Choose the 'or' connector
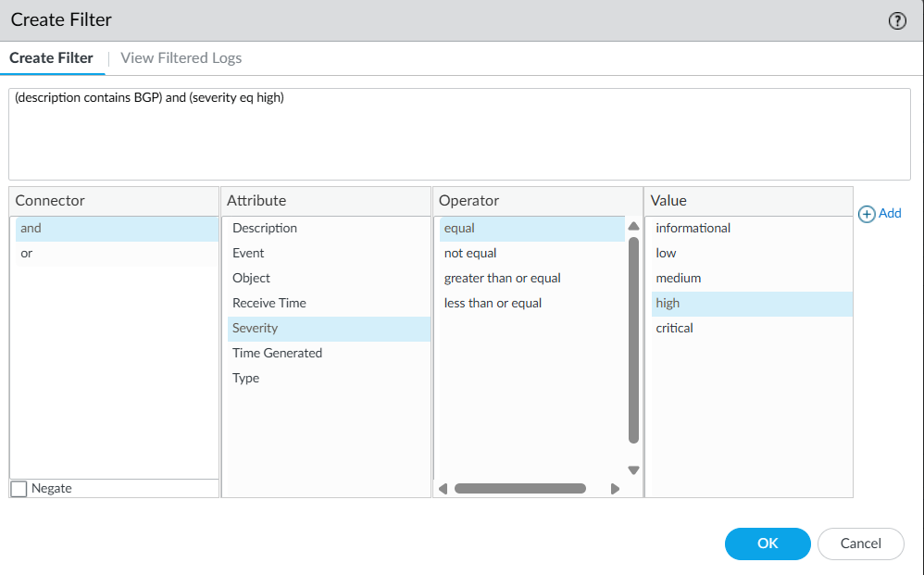The height and width of the screenshot is (575, 924). coord(28,253)
